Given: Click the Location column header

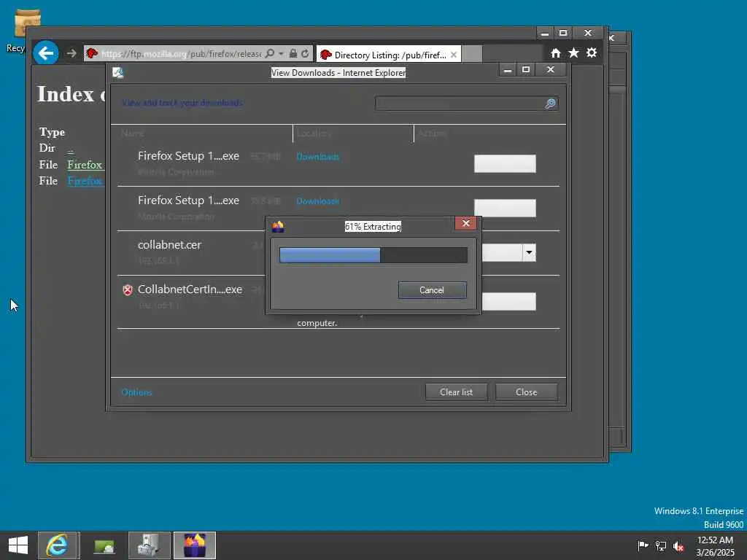Looking at the screenshot, I should (353, 133).
